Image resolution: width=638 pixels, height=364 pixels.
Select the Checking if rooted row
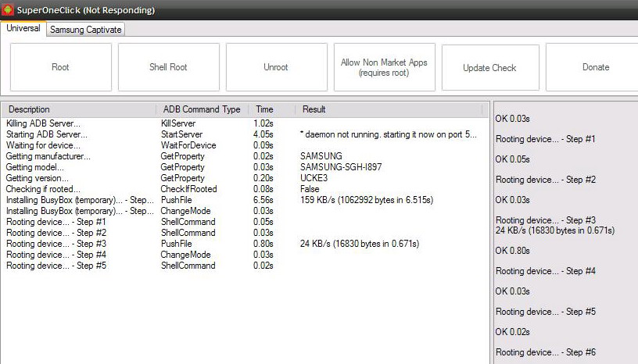click(x=244, y=189)
